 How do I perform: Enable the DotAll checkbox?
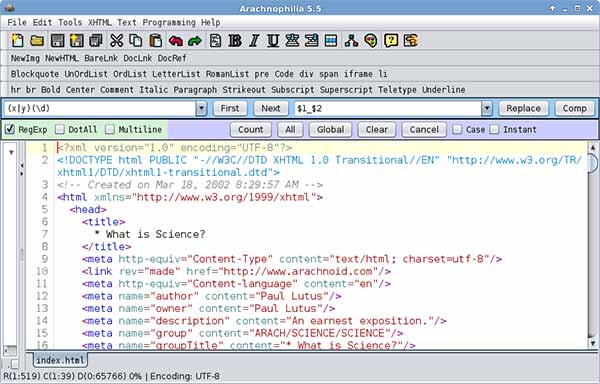pos(59,129)
